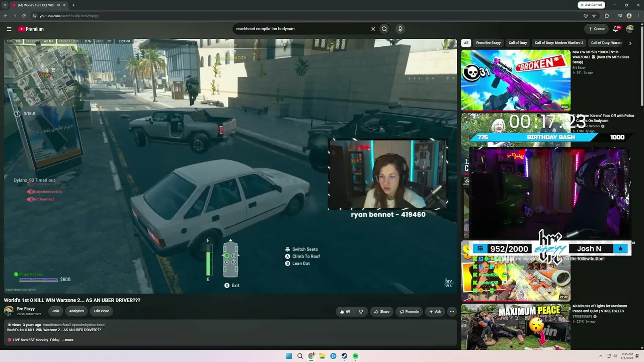Image resolution: width=644 pixels, height=362 pixels.
Task: Filter by Call of Duty: Modern Warfare 2
Action: (x=559, y=43)
